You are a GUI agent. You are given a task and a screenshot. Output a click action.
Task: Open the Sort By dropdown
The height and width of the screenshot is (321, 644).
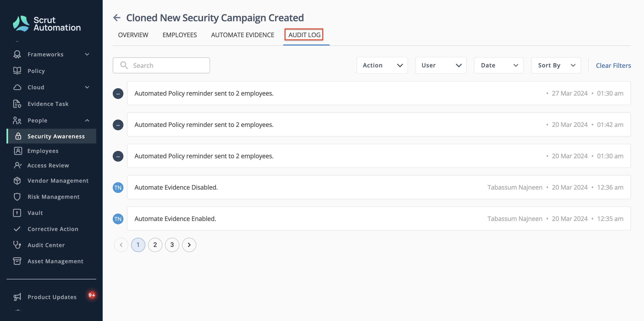coord(556,65)
